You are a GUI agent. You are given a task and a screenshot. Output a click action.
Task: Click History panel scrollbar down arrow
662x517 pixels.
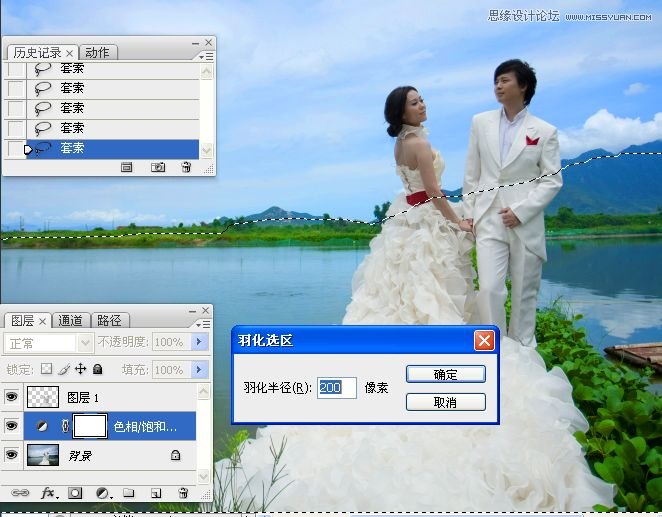[x=206, y=150]
